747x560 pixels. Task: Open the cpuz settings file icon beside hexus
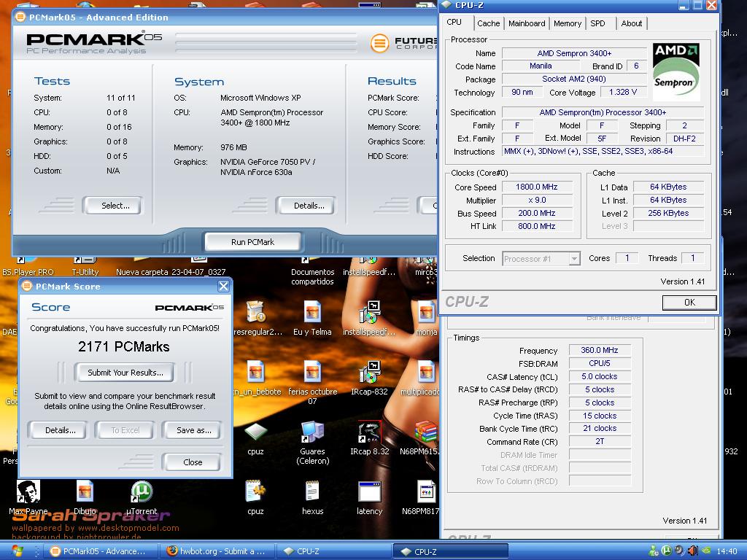coord(255,491)
